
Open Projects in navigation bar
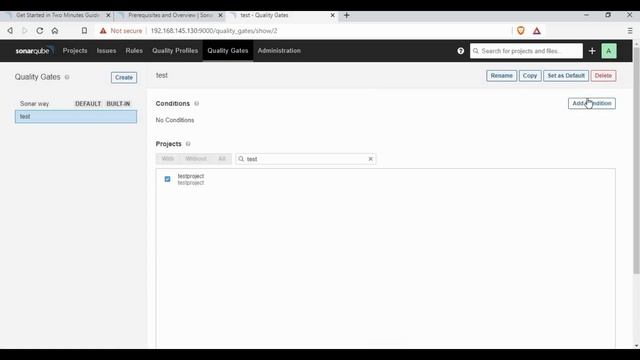(x=75, y=51)
